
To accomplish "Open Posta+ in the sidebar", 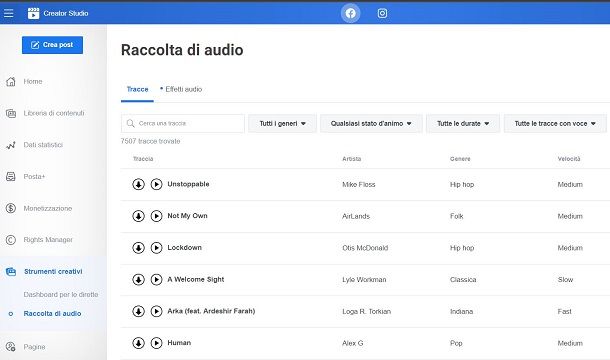I will (34, 177).
